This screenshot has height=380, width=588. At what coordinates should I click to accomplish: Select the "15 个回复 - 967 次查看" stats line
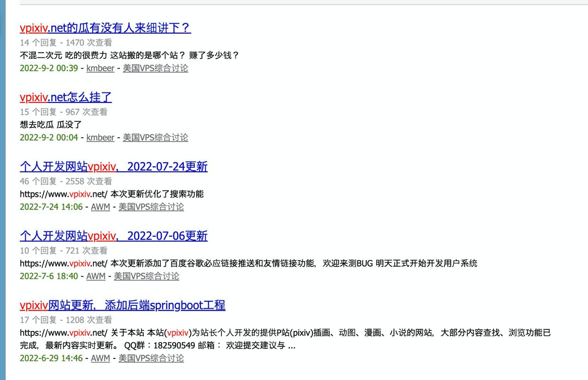pos(63,112)
